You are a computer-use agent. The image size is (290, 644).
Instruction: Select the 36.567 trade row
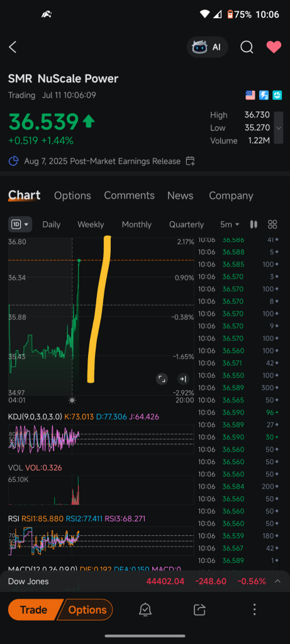[x=239, y=548]
